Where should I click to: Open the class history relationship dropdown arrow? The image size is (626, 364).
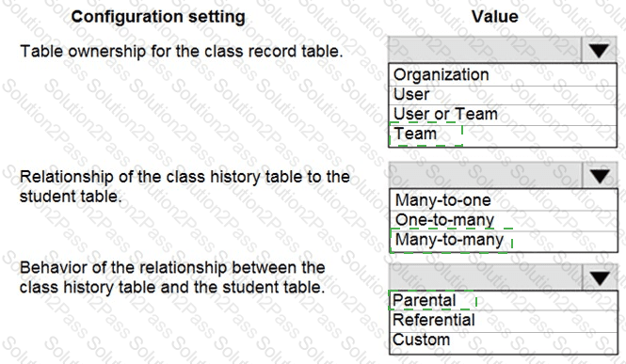pyautogui.click(x=600, y=176)
